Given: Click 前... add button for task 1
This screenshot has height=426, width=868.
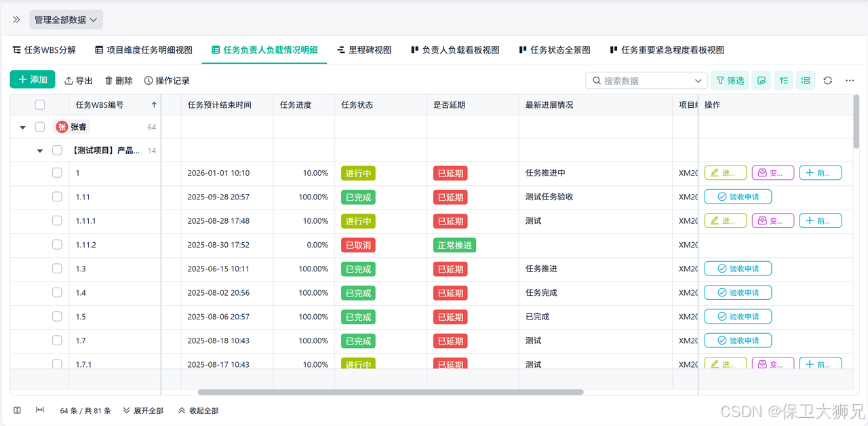Looking at the screenshot, I should [821, 173].
